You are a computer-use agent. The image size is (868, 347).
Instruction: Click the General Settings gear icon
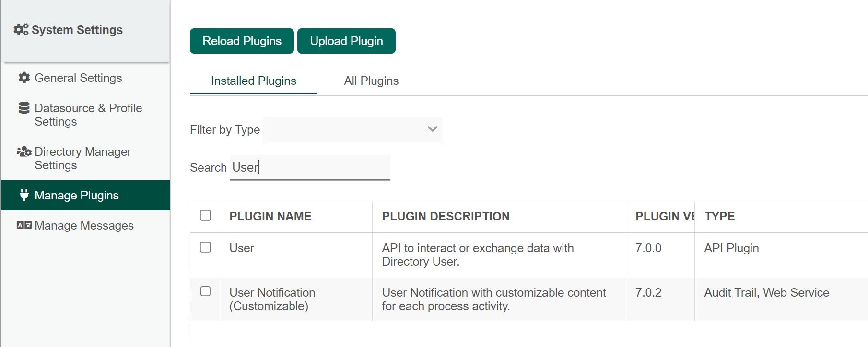[24, 78]
